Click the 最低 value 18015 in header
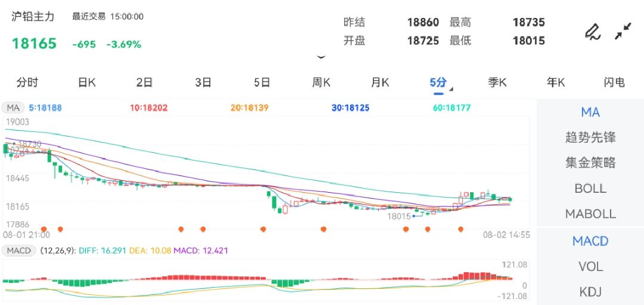This screenshot has height=305, width=644. coord(528,41)
